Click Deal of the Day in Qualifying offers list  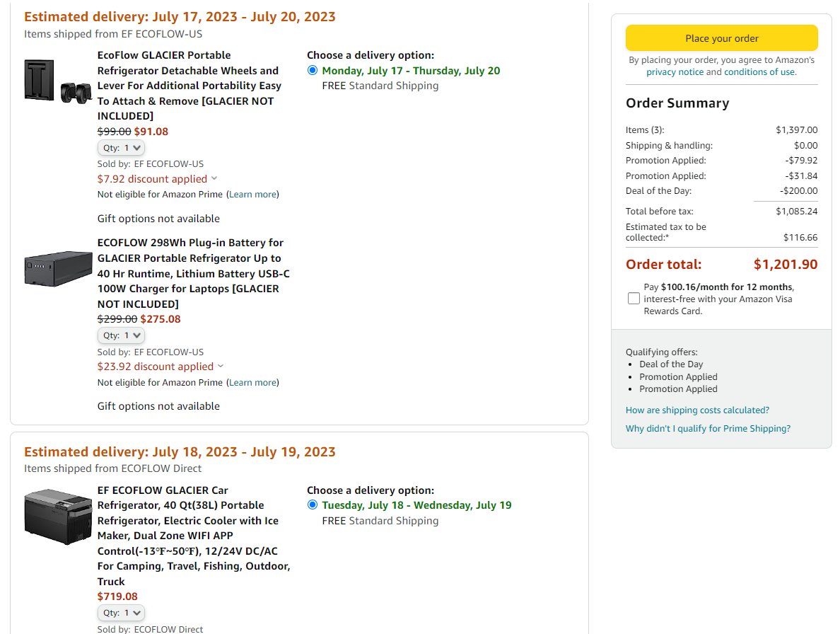(x=671, y=364)
